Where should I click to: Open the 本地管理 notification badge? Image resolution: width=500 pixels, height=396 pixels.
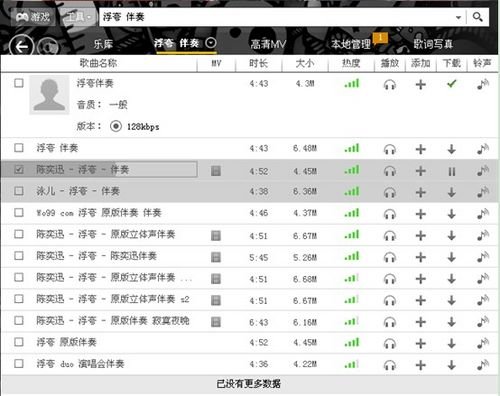point(380,38)
